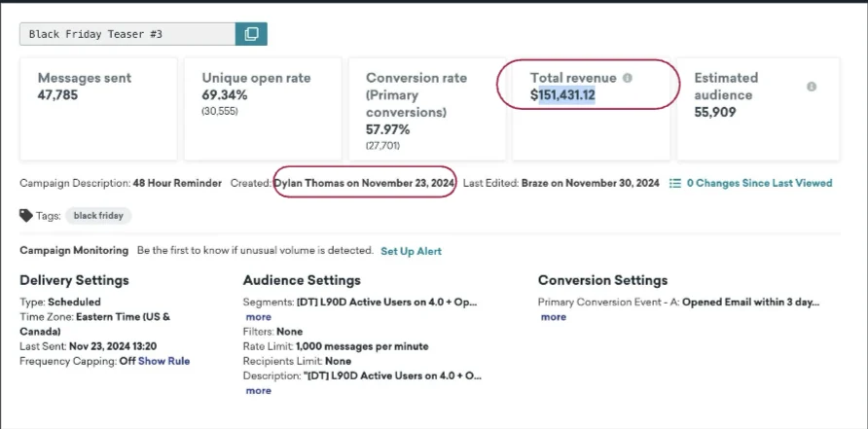This screenshot has width=868, height=429.
Task: Click the Unique open rate card
Action: point(263,109)
